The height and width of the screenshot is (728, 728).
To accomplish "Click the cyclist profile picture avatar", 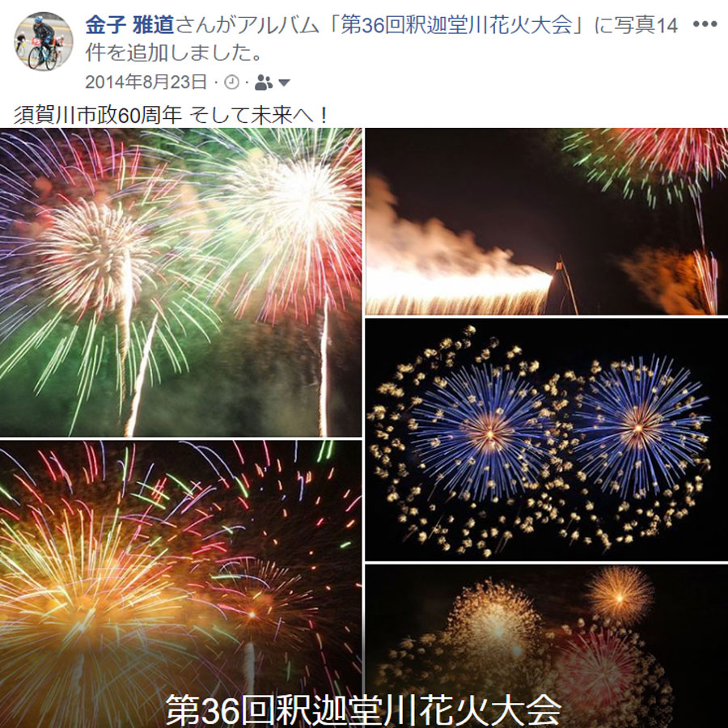I will 44,41.
